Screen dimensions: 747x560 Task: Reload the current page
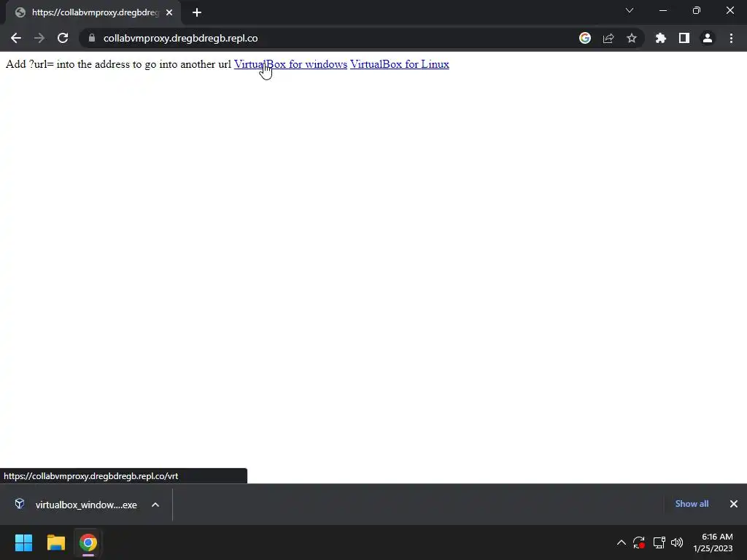pyautogui.click(x=63, y=38)
